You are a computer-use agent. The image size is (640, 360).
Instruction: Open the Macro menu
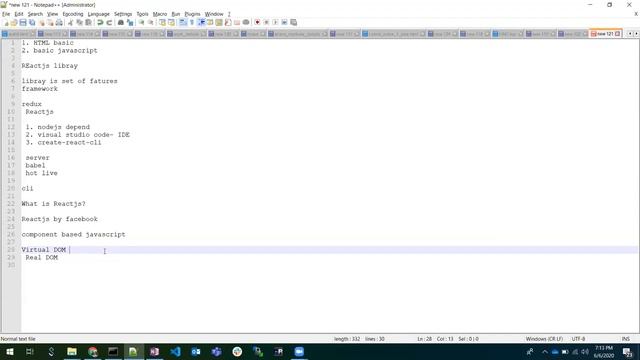point(160,14)
